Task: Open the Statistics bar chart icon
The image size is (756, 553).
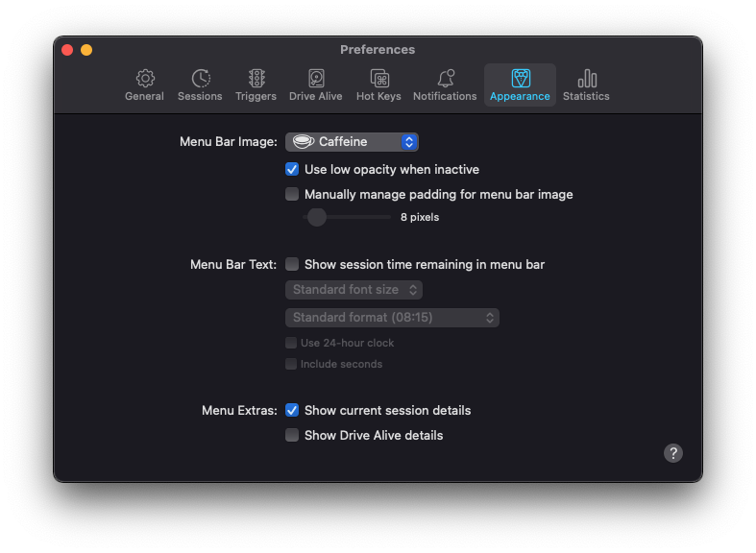Action: (x=586, y=79)
